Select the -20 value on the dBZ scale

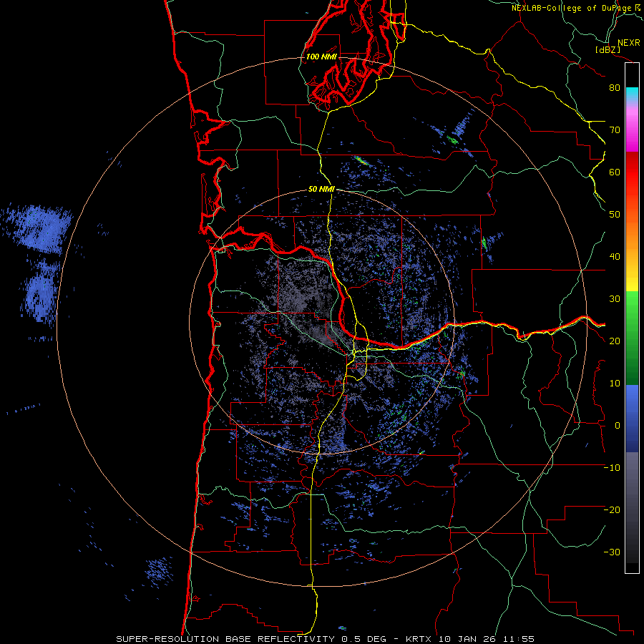612,510
